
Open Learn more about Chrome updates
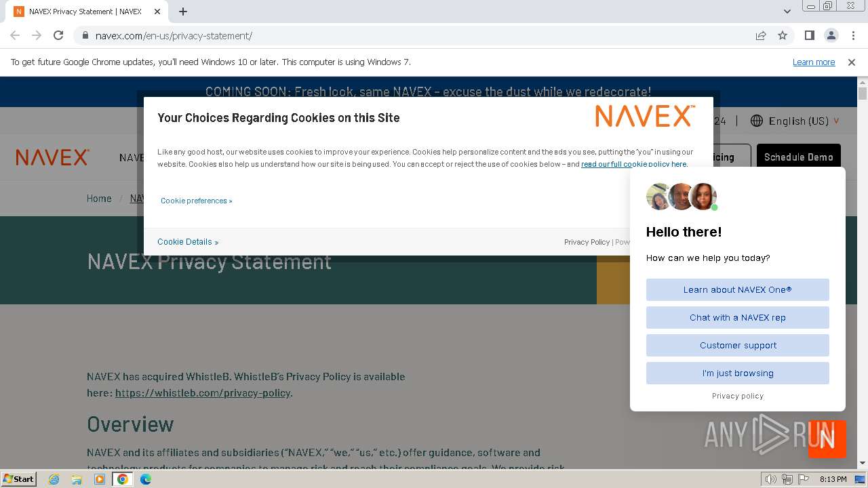click(x=814, y=62)
